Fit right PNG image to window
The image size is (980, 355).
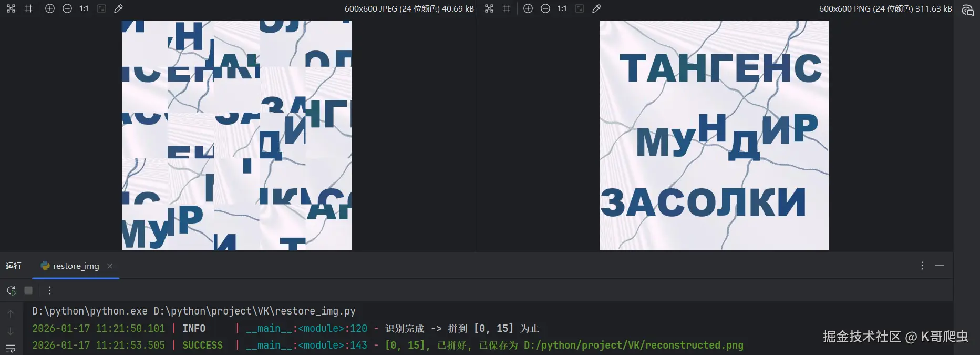580,8
